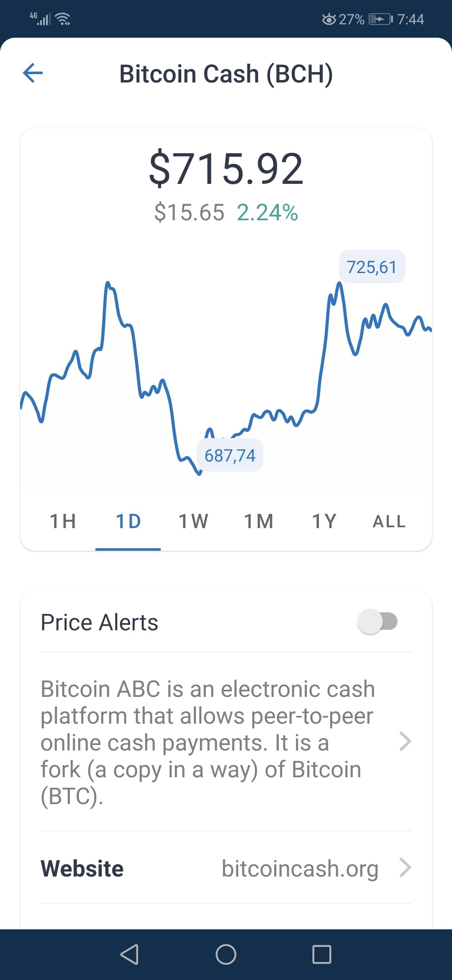
Task: Switch chart to 1W range
Action: coord(193,521)
